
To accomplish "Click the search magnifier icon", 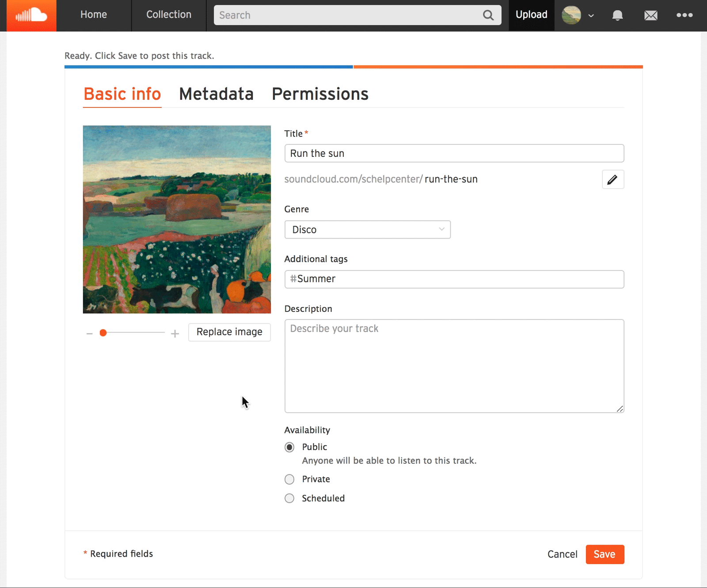I will [488, 15].
